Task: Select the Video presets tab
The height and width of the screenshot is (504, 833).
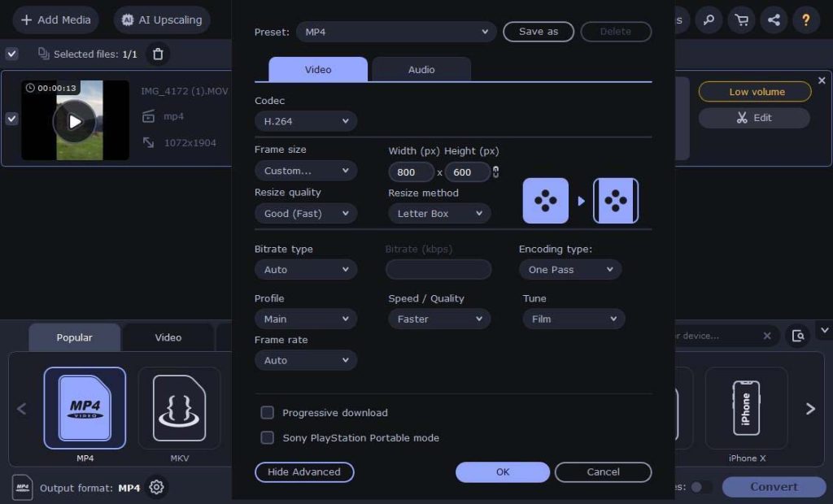Action: point(168,337)
